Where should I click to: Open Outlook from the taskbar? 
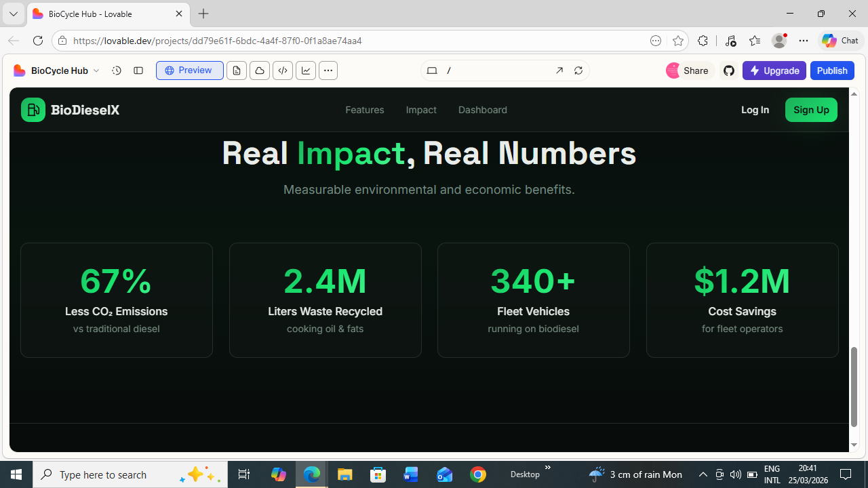tap(445, 474)
